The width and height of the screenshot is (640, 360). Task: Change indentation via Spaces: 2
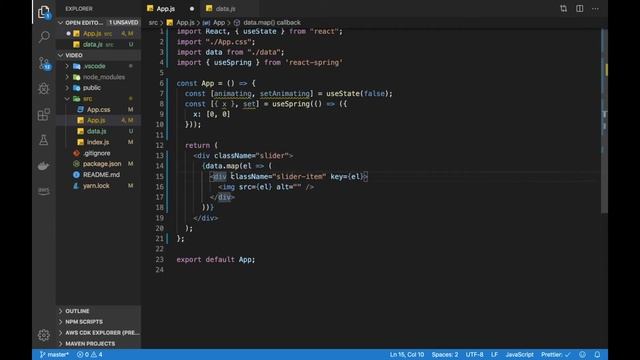click(x=445, y=354)
